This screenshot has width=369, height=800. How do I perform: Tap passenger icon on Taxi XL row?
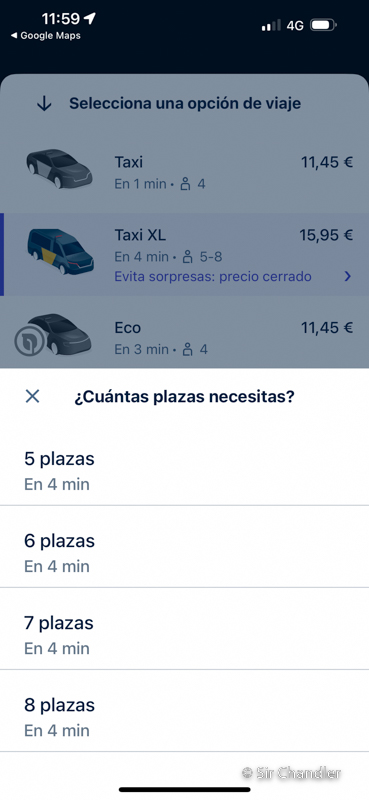click(188, 257)
